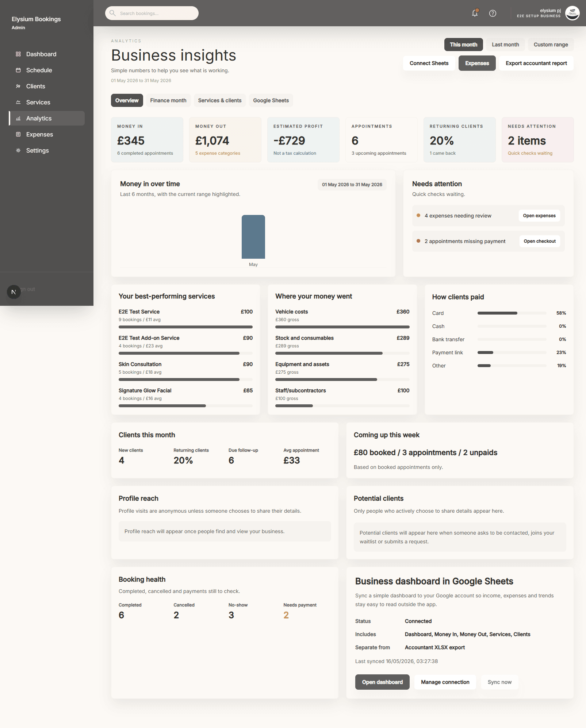Click the Estimated Profit card
The height and width of the screenshot is (728, 586).
point(303,140)
